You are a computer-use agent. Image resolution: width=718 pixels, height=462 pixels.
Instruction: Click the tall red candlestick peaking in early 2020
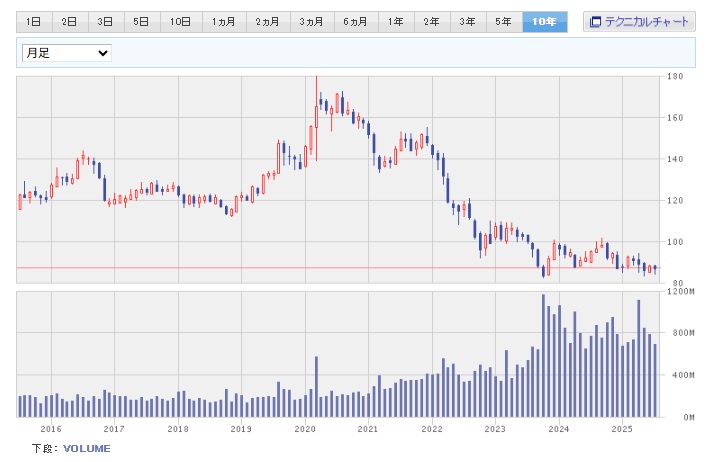(316, 117)
